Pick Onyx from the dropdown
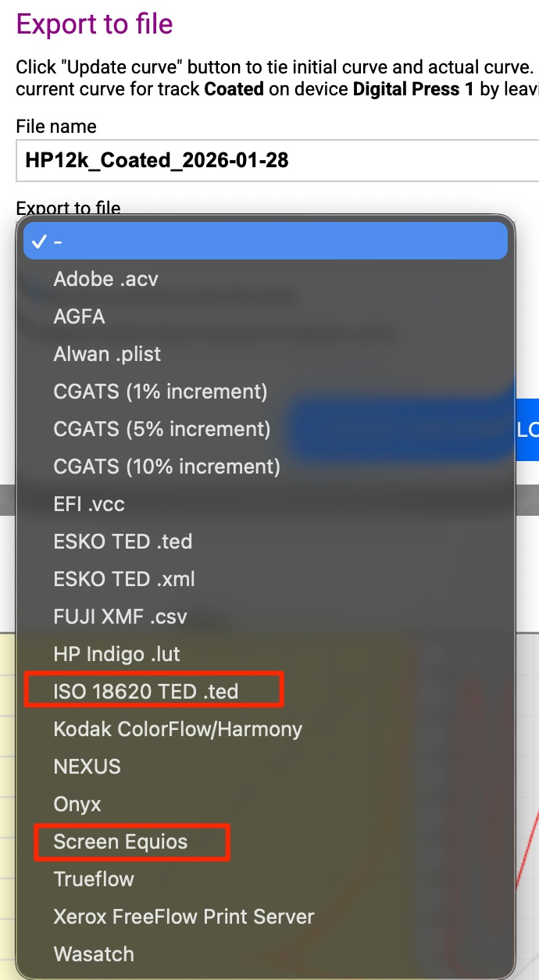Viewport: 539px width, 980px height. tap(77, 804)
